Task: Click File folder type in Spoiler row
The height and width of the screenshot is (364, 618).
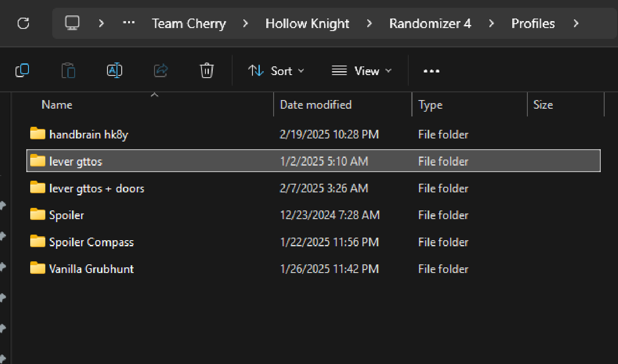Action: tap(443, 215)
